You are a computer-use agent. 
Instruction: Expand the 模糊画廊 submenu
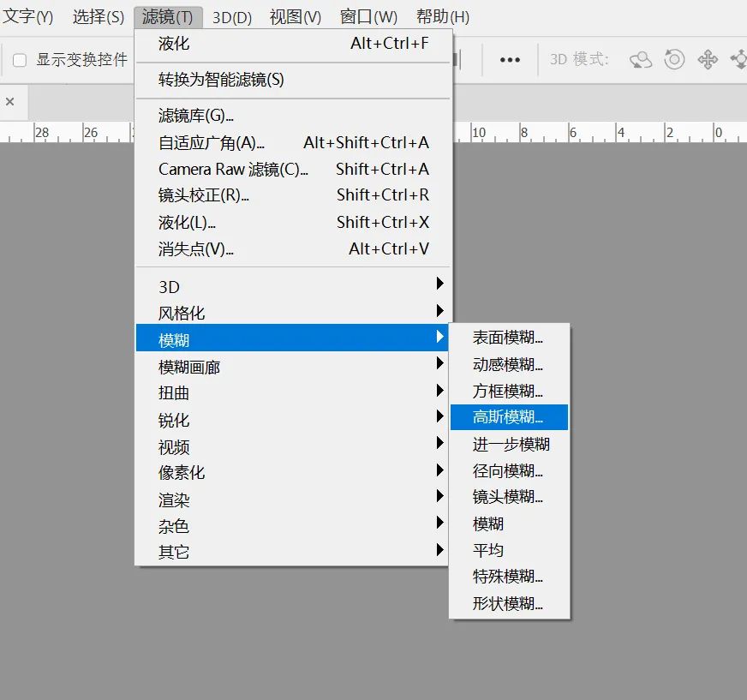pyautogui.click(x=292, y=367)
